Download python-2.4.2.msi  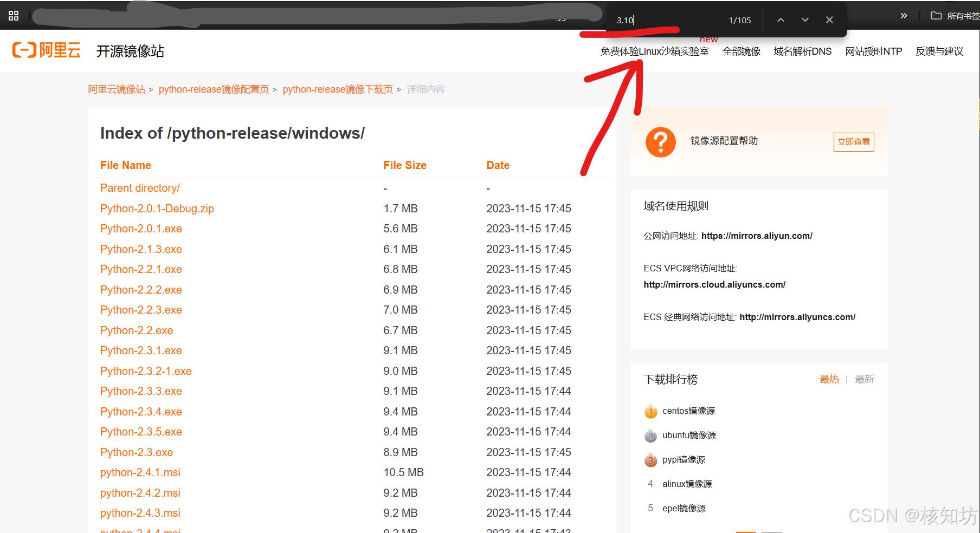coord(140,493)
